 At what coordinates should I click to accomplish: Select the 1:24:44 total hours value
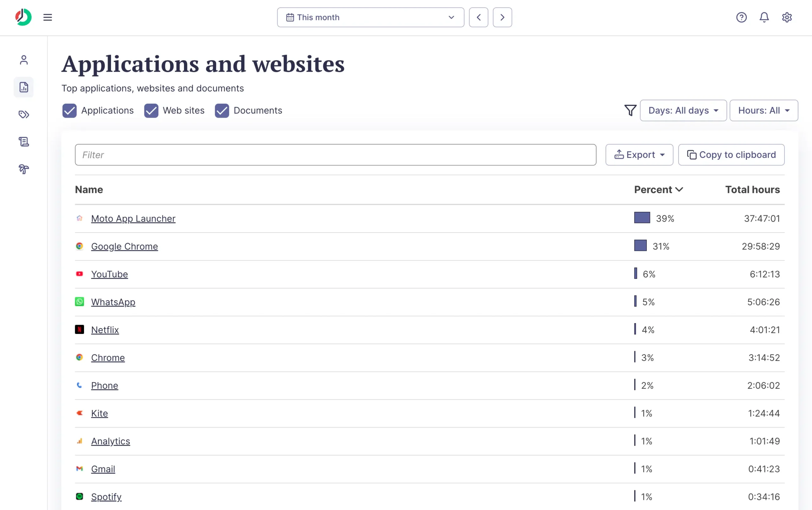tap(764, 413)
